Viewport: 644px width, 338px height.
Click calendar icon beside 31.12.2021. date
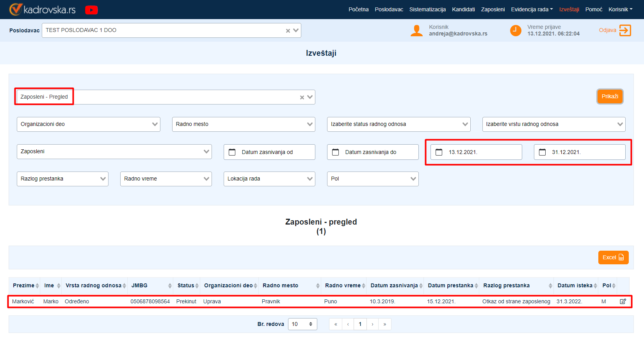point(542,152)
